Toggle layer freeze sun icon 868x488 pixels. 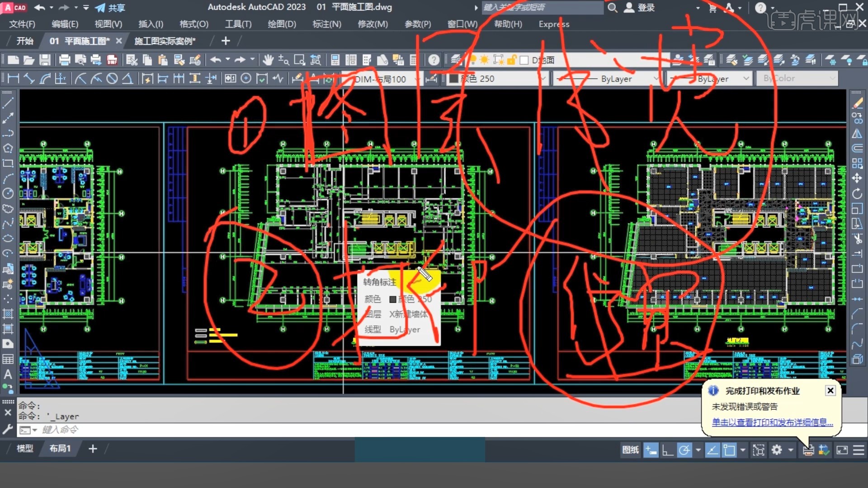click(x=485, y=60)
